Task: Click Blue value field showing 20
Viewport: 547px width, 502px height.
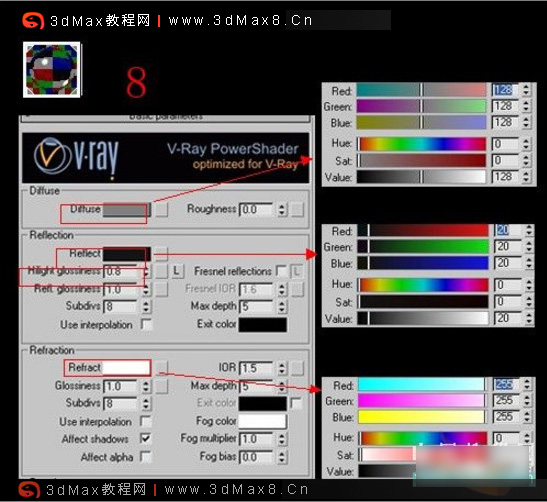Action: (508, 263)
